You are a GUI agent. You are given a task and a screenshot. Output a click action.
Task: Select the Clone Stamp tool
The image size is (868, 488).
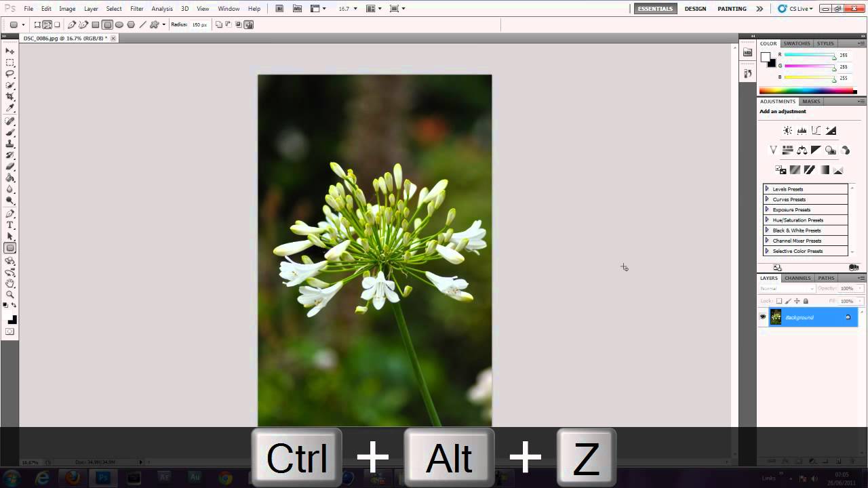point(10,144)
